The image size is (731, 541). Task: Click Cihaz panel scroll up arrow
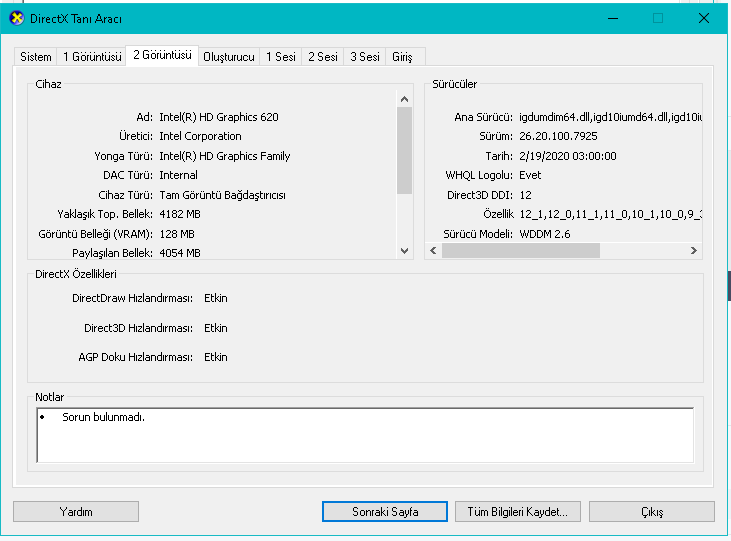(x=404, y=99)
